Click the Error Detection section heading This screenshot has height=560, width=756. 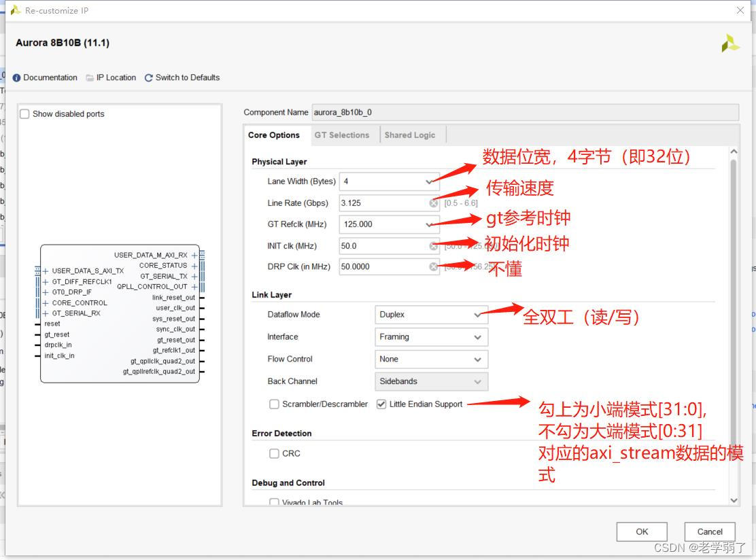click(281, 434)
